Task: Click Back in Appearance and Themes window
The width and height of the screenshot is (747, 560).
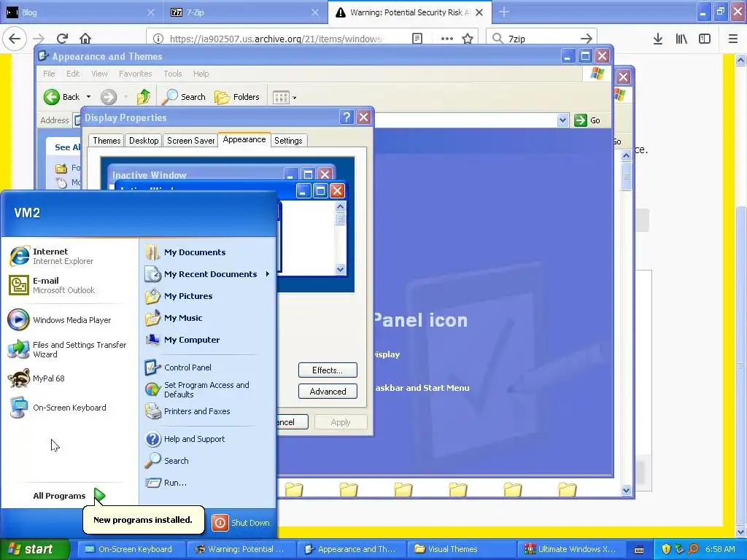Action: click(62, 97)
